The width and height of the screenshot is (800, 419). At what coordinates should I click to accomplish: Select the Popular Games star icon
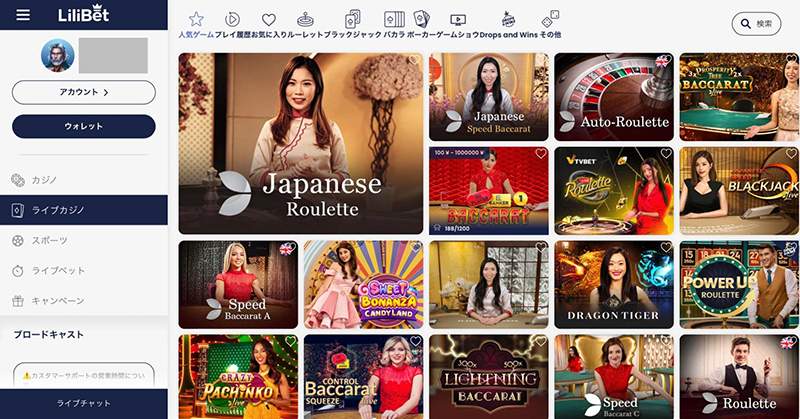click(196, 19)
